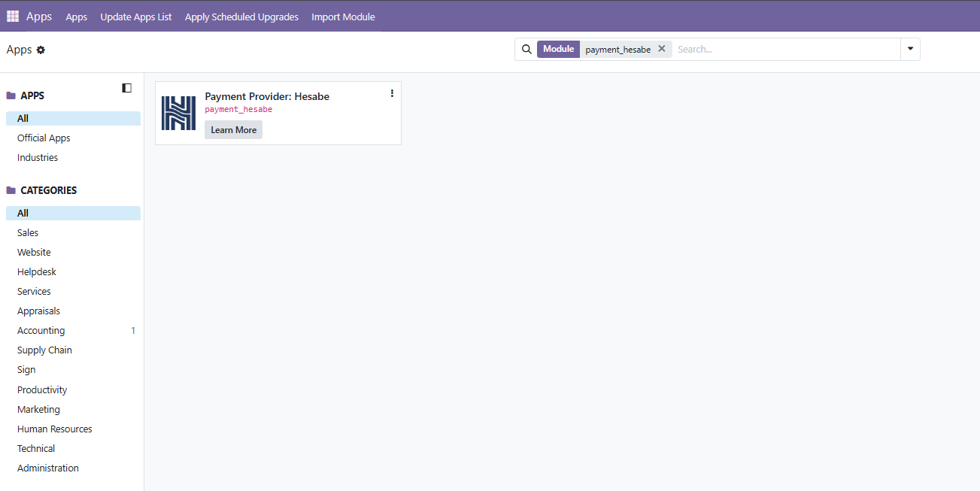The image size is (980, 491).
Task: Select All under the APPS section
Action: click(x=73, y=118)
